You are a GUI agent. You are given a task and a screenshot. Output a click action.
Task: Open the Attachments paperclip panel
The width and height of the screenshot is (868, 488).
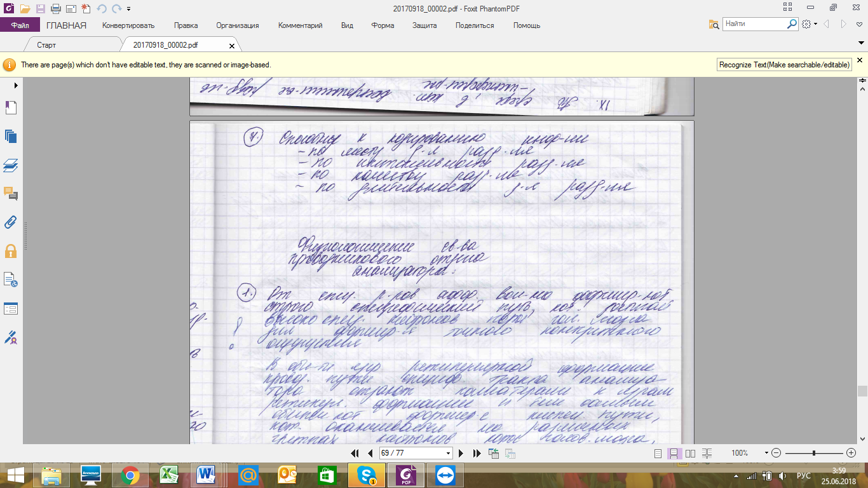coord(11,222)
